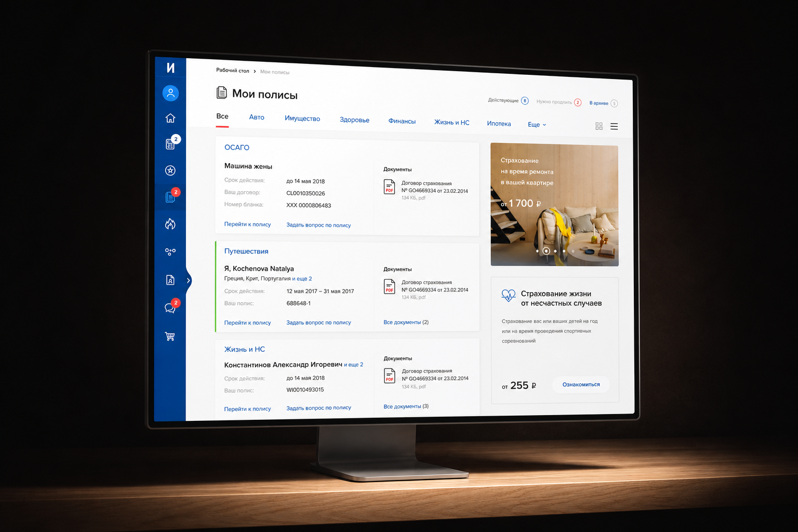Expand the Еще tab dropdown
The height and width of the screenshot is (532, 798).
pos(537,125)
